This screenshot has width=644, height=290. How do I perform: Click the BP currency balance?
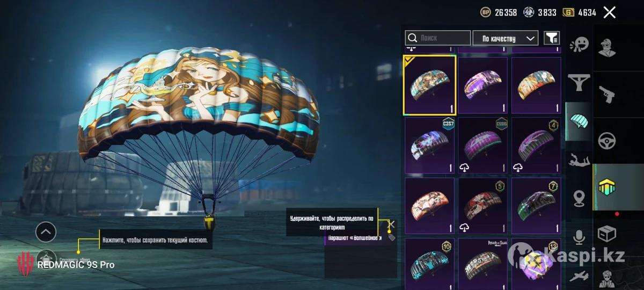pyautogui.click(x=499, y=12)
